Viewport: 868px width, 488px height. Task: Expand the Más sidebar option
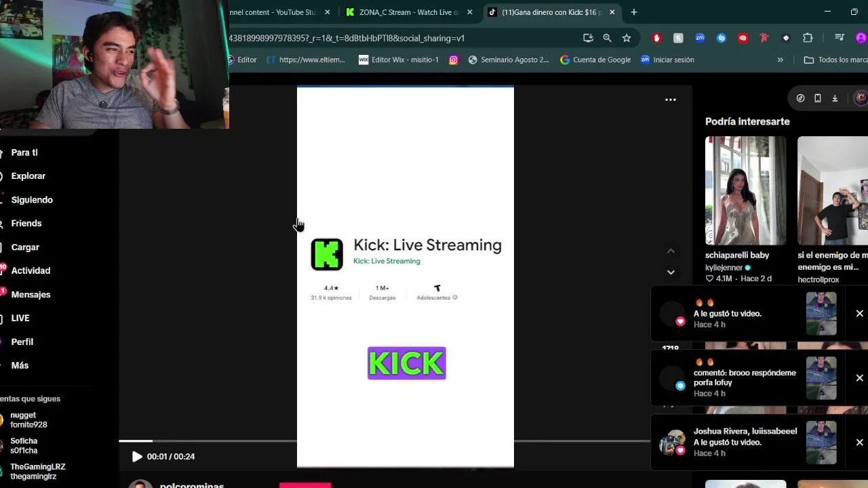[20, 366]
